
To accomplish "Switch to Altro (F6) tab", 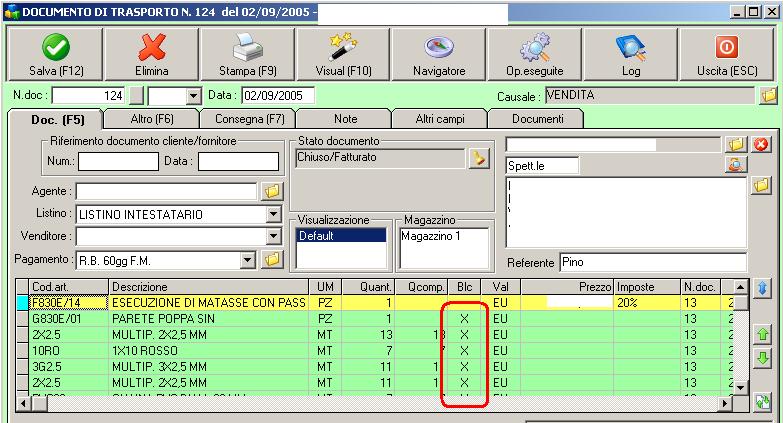I will click(x=152, y=119).
